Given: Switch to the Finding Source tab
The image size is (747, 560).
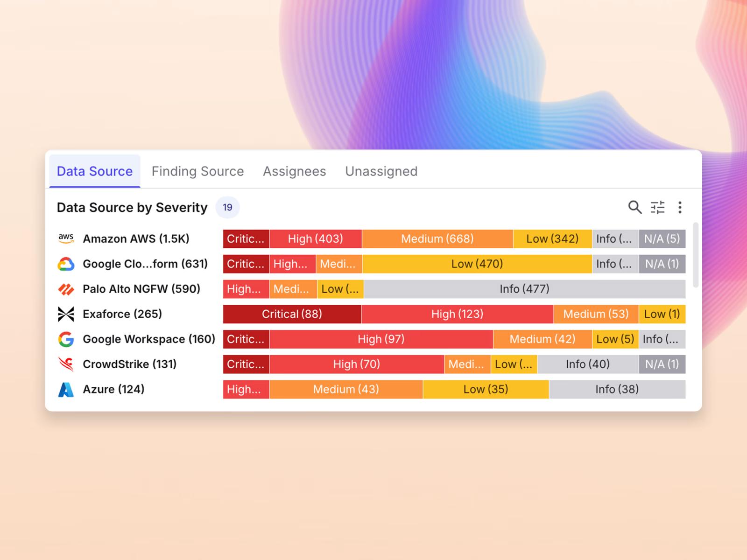Looking at the screenshot, I should (197, 171).
